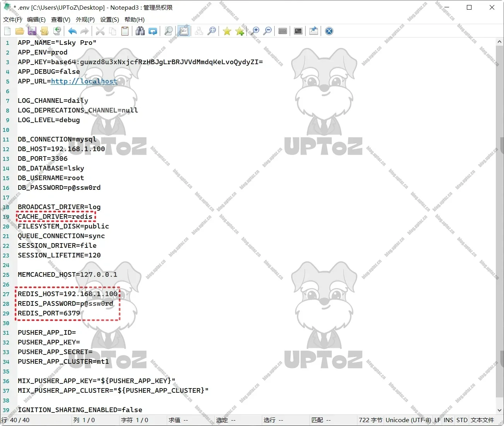Click the Cut scissors icon
This screenshot has width=504, height=426.
point(100,31)
